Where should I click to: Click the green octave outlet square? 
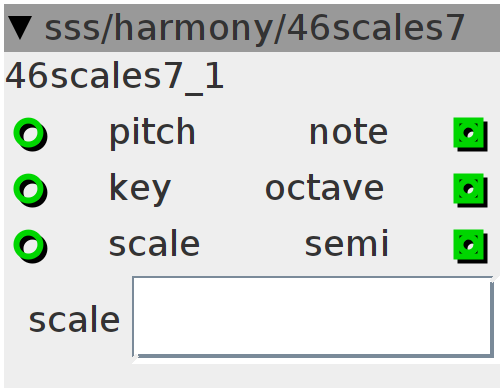tap(470, 190)
